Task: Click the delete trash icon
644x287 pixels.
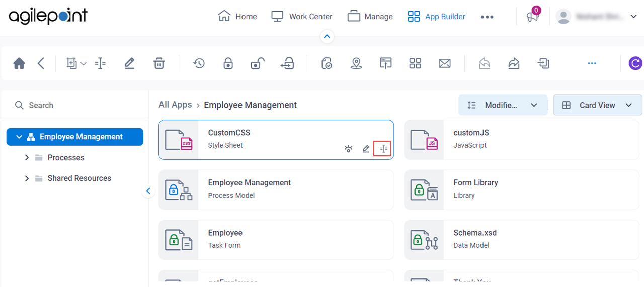Action: [x=159, y=63]
